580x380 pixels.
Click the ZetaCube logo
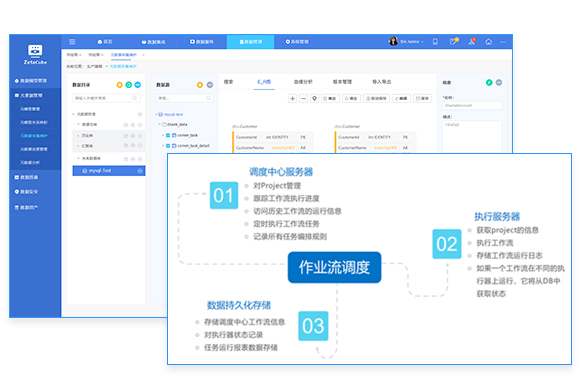pyautogui.click(x=35, y=54)
